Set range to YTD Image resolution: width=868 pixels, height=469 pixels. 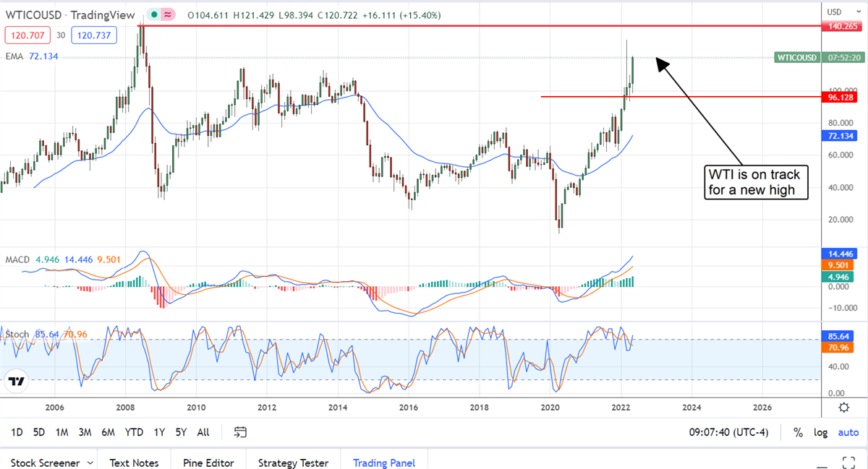tap(134, 432)
